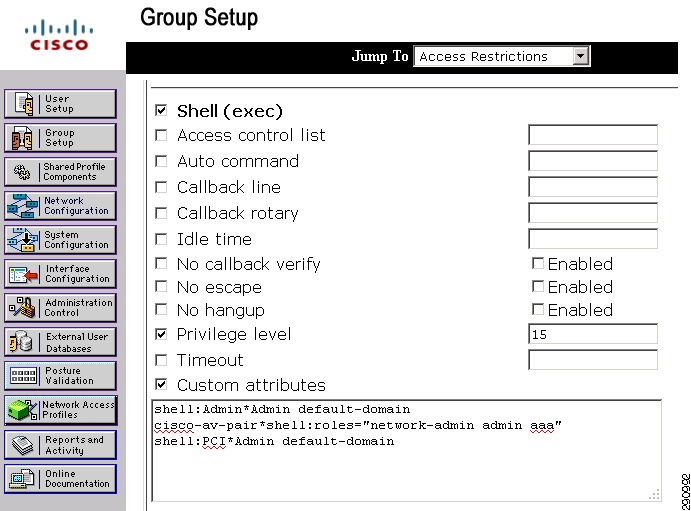
Task: Go to Network Configuration icon
Action: pos(22,206)
